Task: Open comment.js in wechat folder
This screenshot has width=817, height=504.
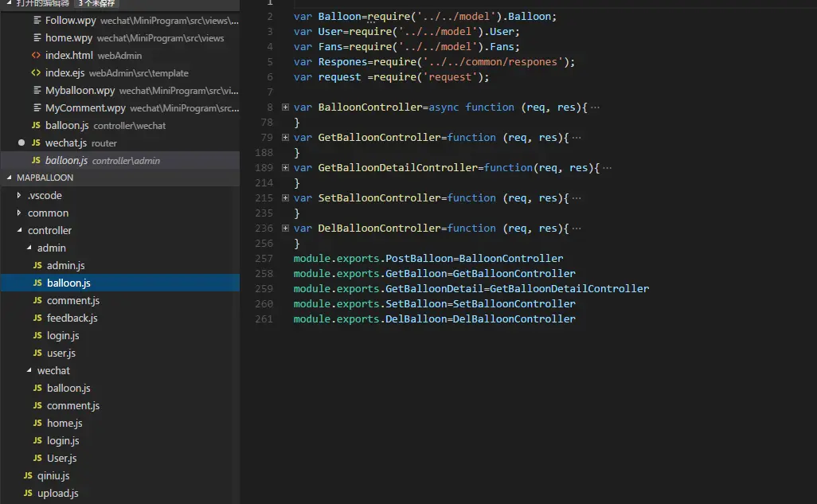Action: (x=119, y=405)
